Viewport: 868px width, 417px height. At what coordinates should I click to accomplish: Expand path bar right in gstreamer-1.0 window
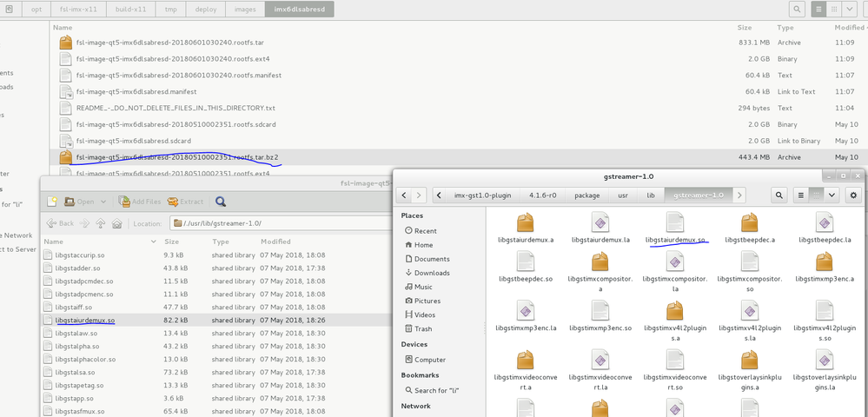[x=739, y=195]
